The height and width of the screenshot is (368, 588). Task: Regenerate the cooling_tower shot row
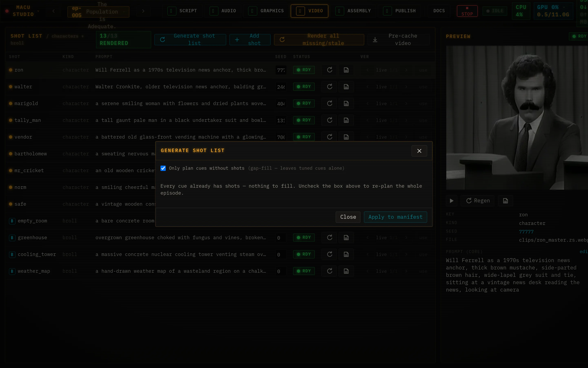click(330, 254)
